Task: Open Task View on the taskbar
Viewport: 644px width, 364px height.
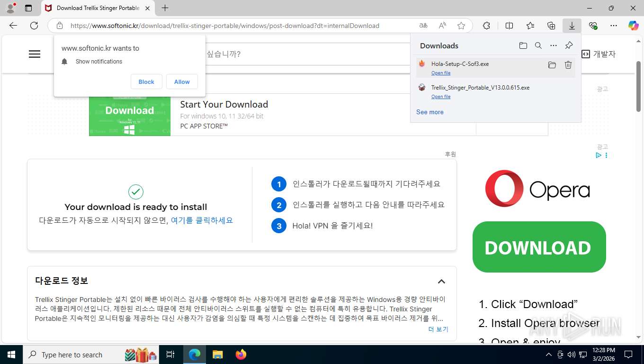Action: [170, 355]
